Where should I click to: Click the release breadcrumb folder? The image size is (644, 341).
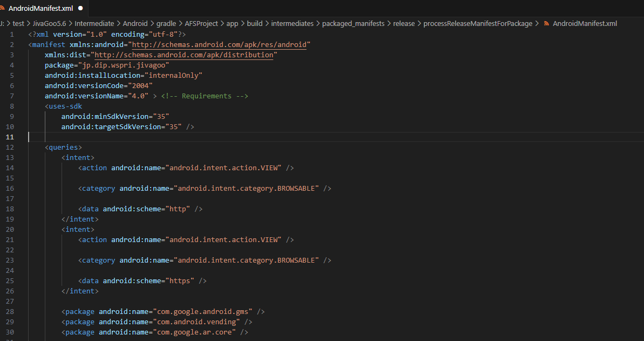click(404, 24)
